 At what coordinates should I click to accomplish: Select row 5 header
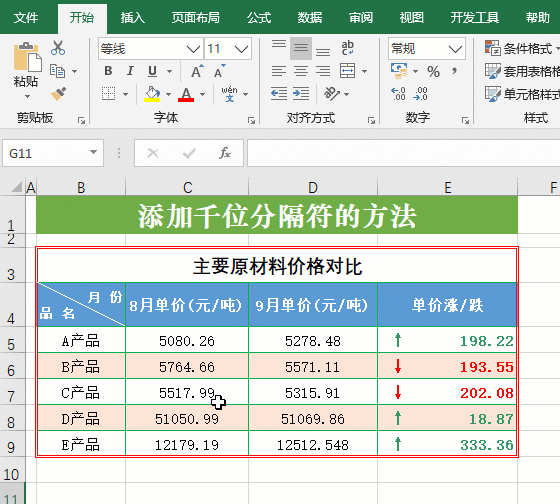[x=11, y=340]
